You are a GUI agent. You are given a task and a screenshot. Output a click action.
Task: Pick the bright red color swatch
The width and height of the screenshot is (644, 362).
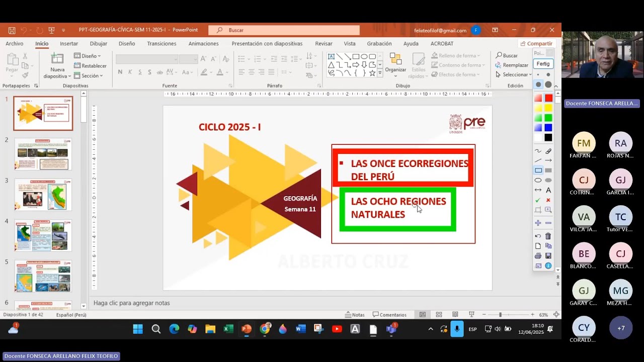548,98
